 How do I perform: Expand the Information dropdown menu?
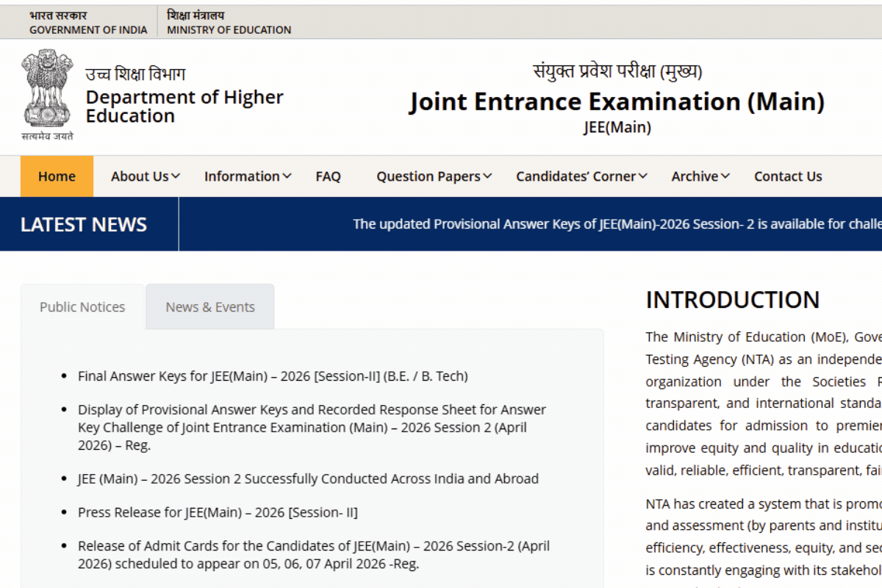[247, 176]
